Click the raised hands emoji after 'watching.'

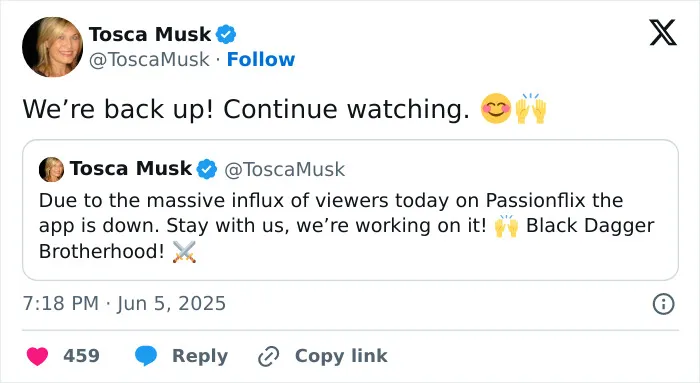(x=530, y=108)
